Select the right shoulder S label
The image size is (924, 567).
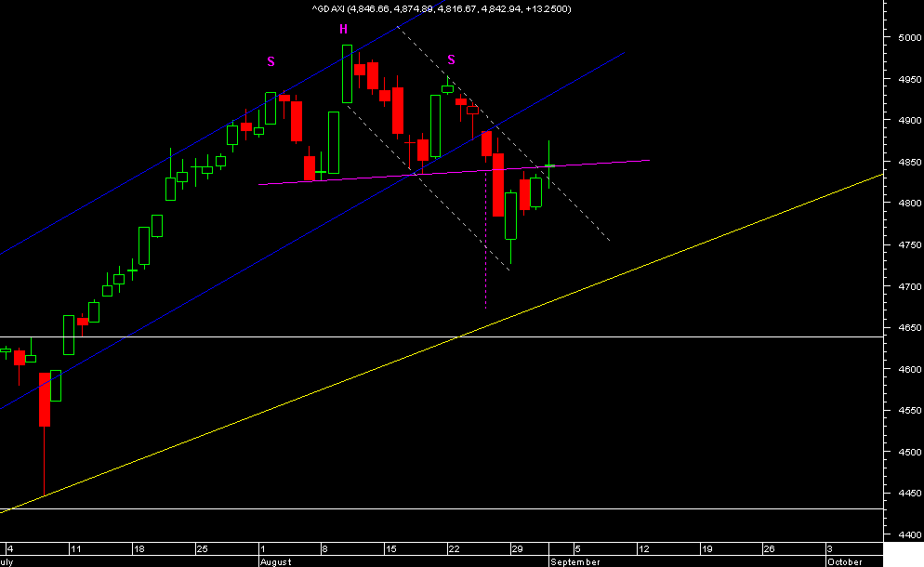point(452,59)
